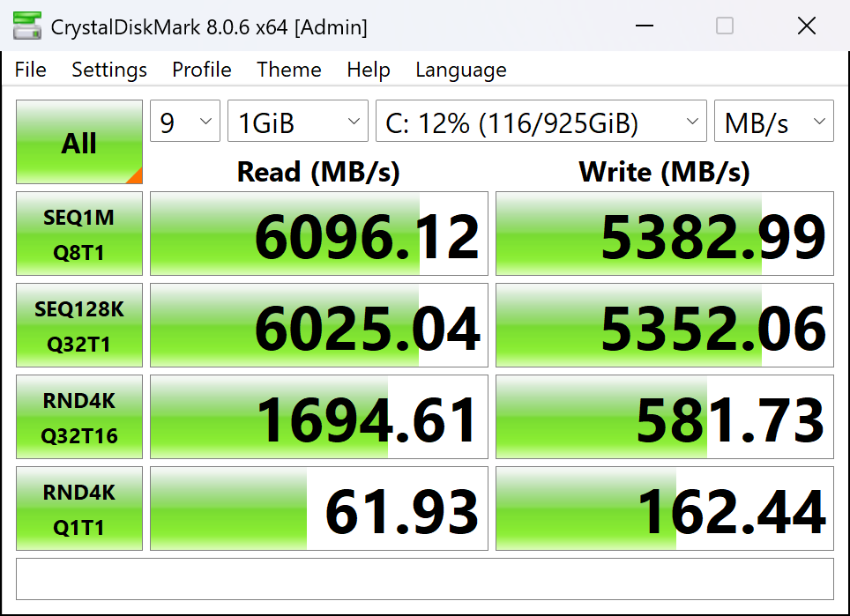Open the Theme menu
This screenshot has width=850, height=616.
pyautogui.click(x=289, y=70)
